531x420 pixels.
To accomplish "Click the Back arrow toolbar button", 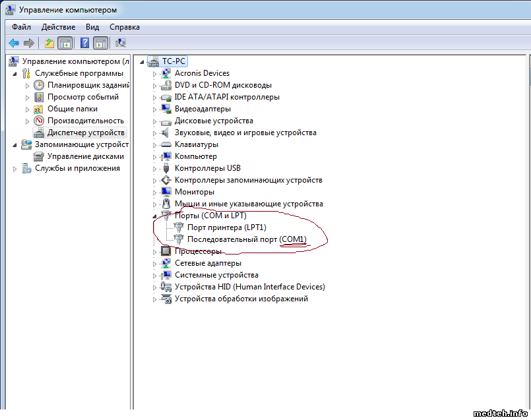I will click(x=13, y=43).
